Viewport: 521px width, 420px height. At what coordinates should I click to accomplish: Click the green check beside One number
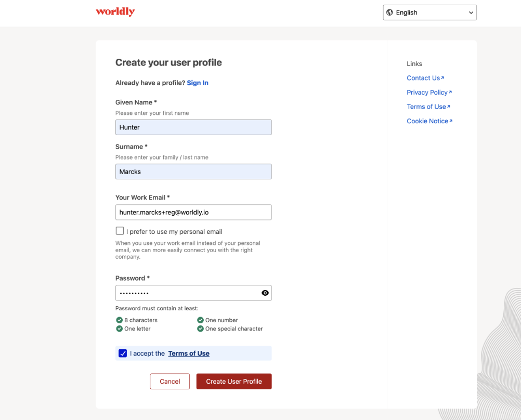200,320
